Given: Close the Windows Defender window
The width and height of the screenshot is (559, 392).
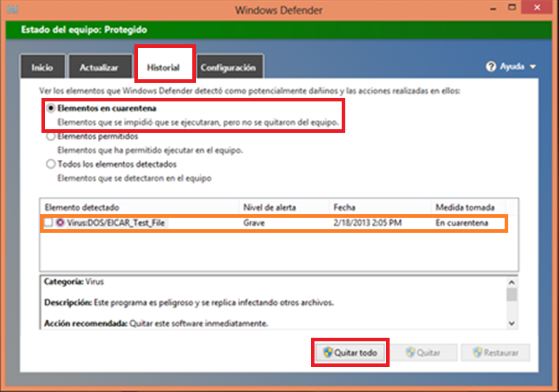Looking at the screenshot, I should 538,7.
